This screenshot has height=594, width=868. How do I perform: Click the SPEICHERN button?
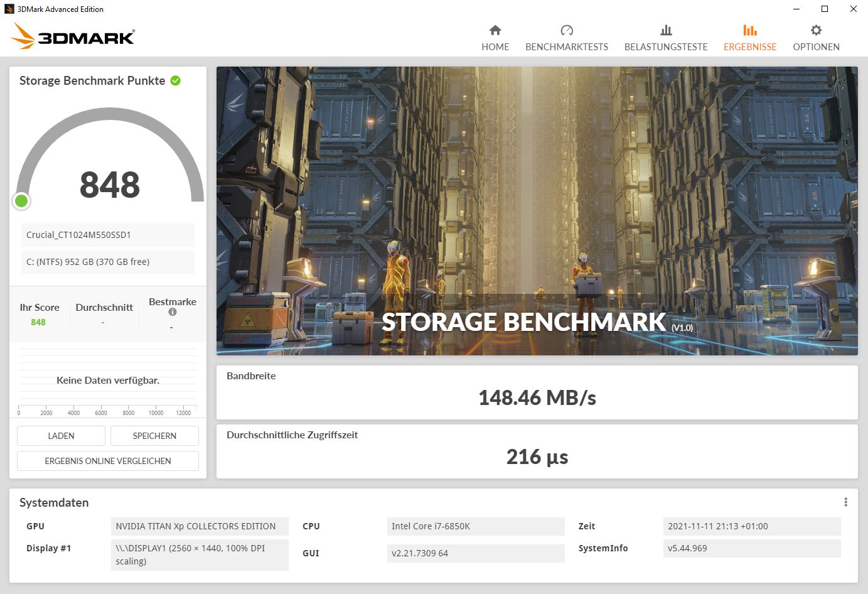click(154, 436)
